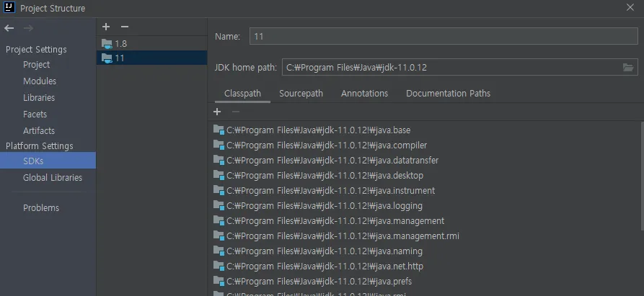Select the java.management.rmi classpath path text
644x296 pixels.
(x=343, y=236)
